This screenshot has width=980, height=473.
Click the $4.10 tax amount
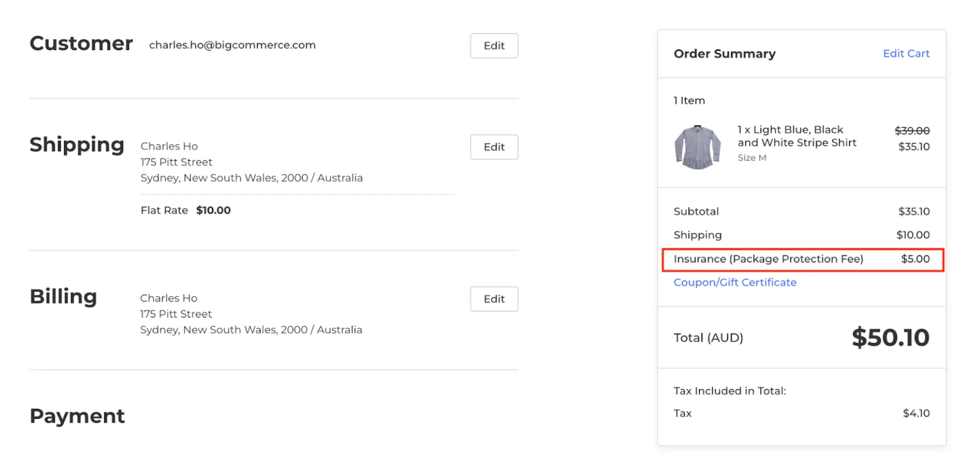pos(916,413)
